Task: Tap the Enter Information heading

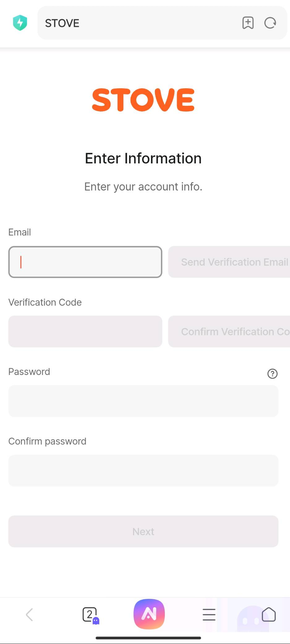Action: tap(143, 158)
